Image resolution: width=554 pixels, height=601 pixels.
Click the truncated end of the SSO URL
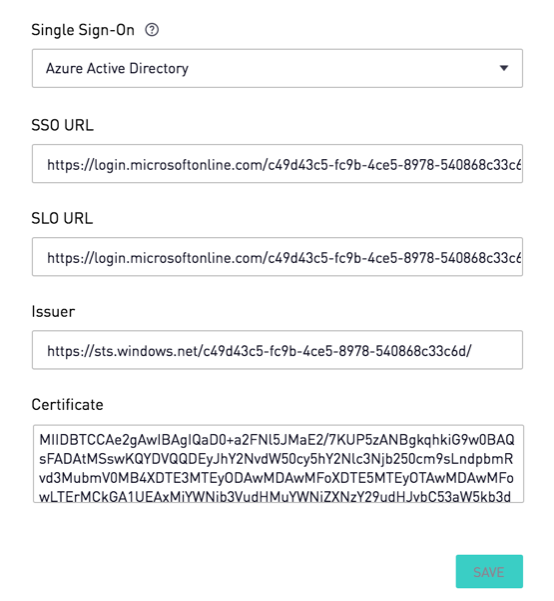[x=517, y=165]
